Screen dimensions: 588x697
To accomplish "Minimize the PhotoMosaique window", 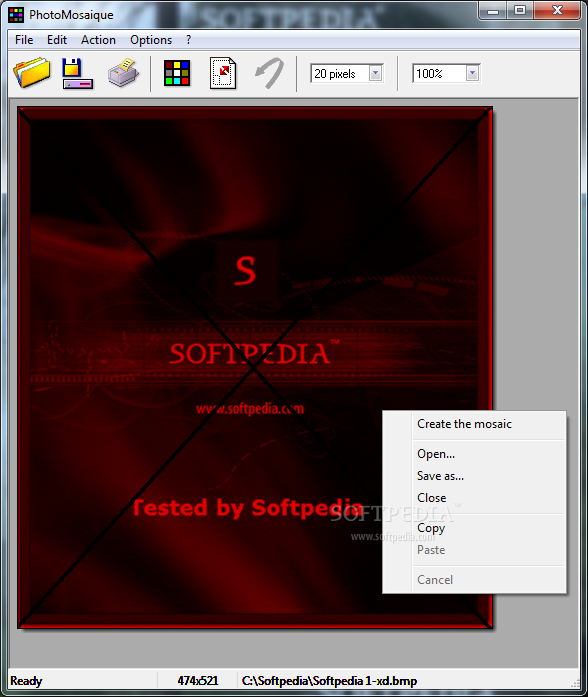I will 493,11.
